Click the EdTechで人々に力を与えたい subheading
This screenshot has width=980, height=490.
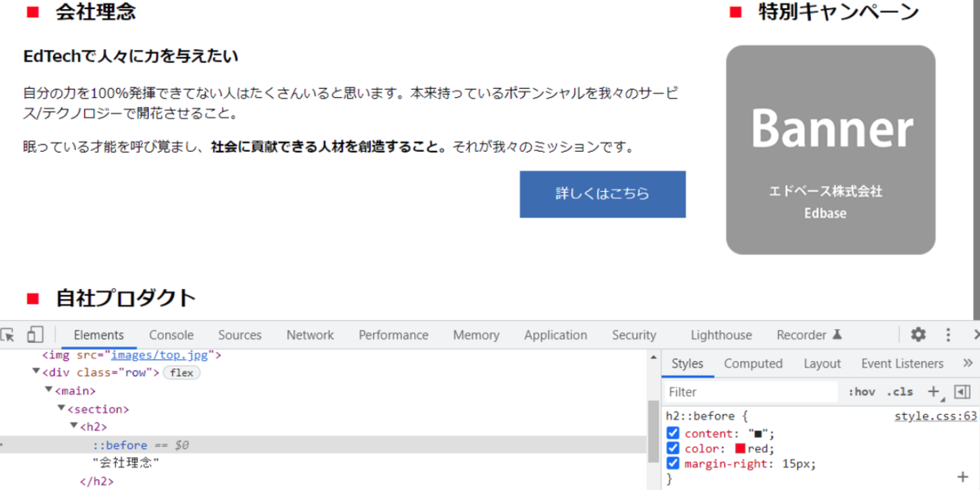click(131, 56)
